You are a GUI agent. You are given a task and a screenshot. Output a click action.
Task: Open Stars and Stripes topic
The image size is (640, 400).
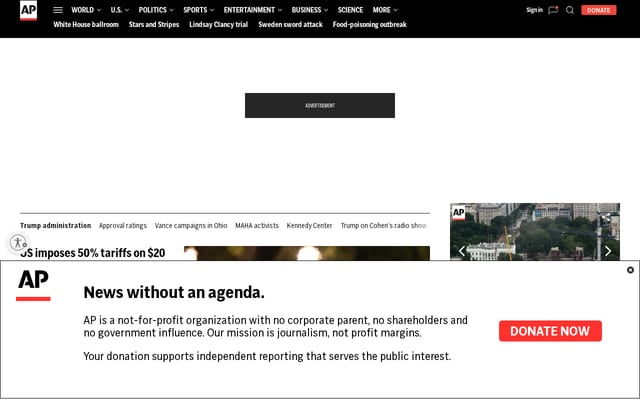(x=154, y=24)
